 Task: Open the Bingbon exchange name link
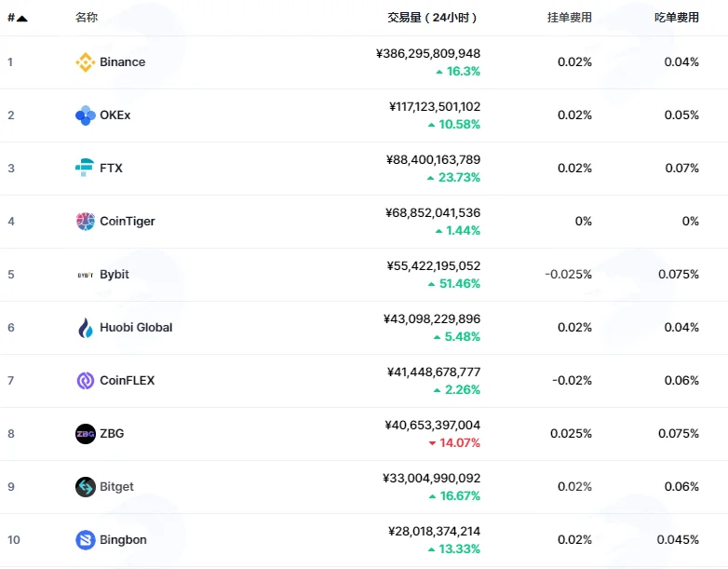tap(123, 540)
